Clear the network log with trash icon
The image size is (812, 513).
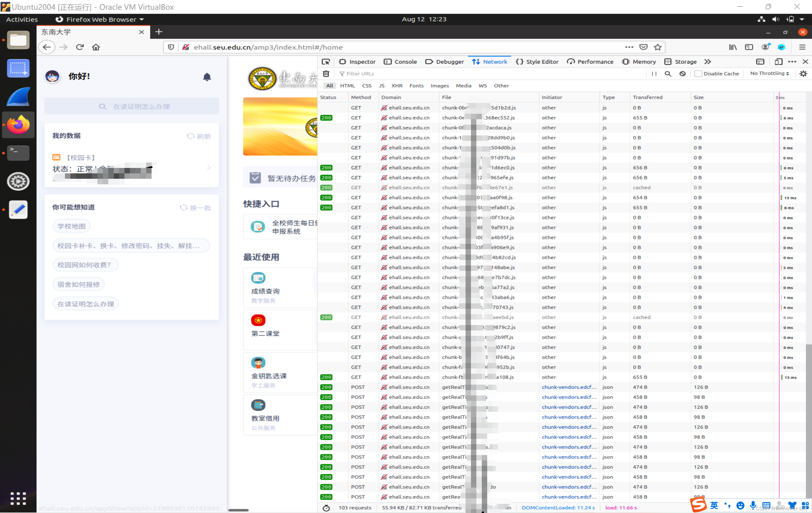coord(326,74)
